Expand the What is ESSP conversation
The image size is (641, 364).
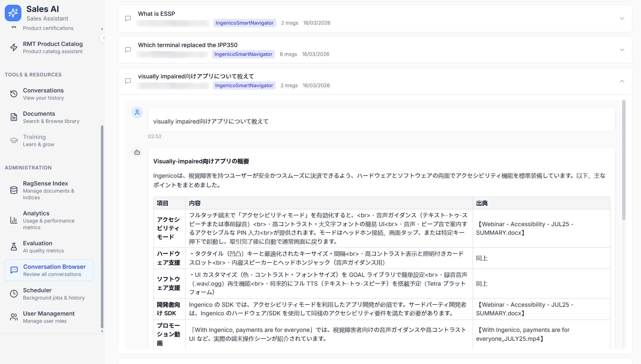pyautogui.click(x=622, y=19)
